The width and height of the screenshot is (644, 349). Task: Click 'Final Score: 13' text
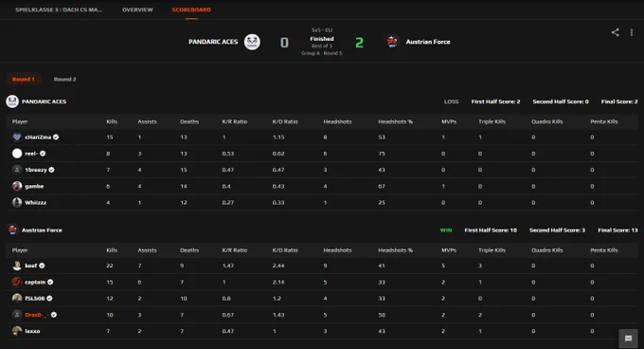617,230
